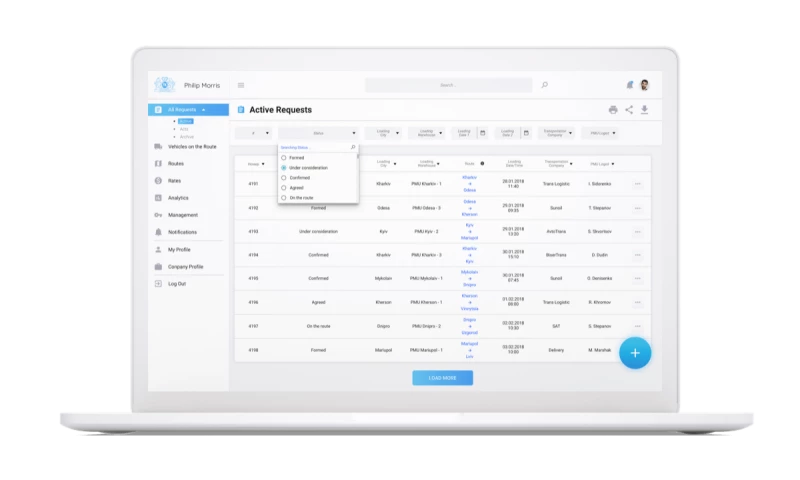Open more options for request 4195
Image resolution: width=800 pixels, height=480 pixels.
[x=637, y=279]
